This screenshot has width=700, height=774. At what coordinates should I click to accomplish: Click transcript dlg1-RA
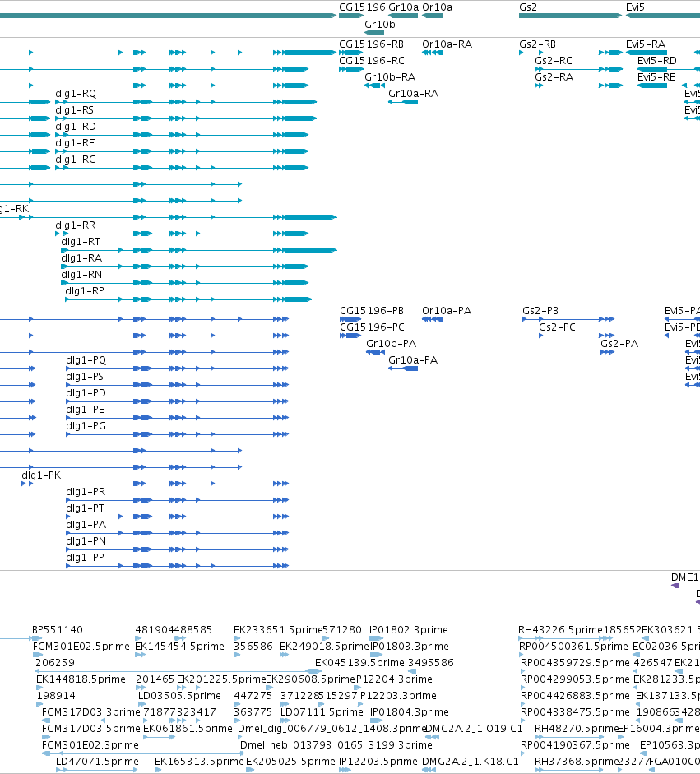point(81,258)
